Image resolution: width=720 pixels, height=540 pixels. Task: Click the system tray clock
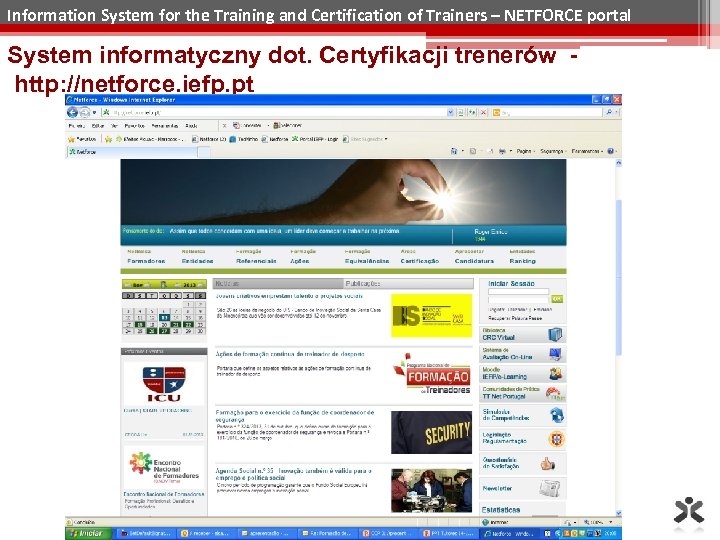(610, 533)
